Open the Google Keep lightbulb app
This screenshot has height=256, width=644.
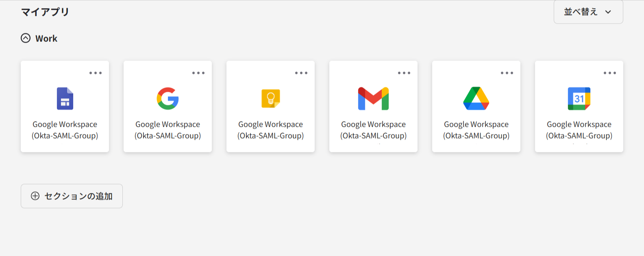click(271, 99)
